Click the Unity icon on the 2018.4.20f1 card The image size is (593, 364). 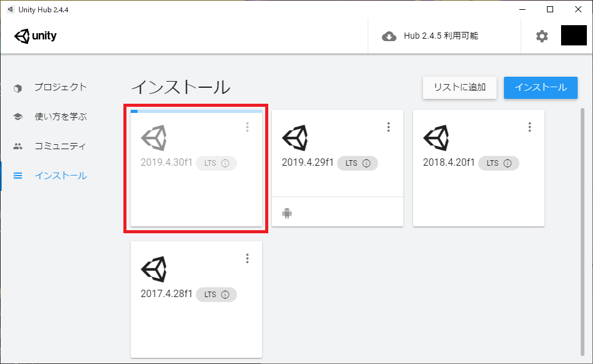[x=436, y=137]
